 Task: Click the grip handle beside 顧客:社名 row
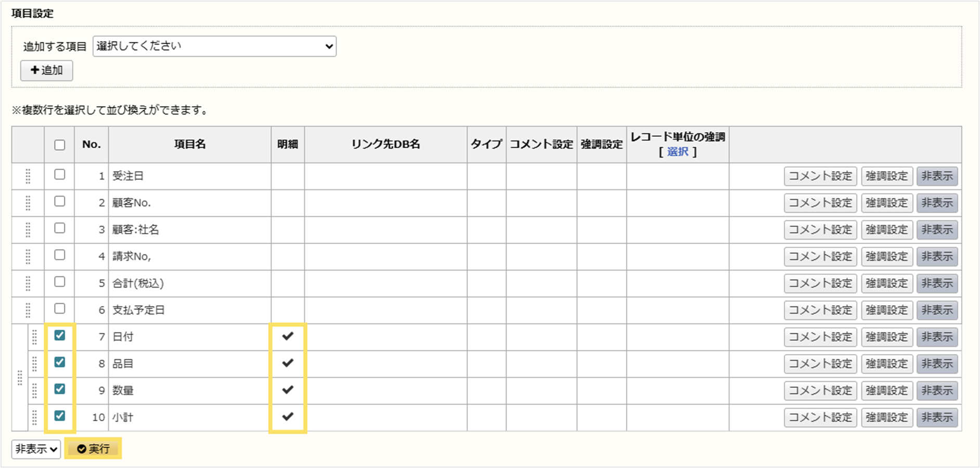coord(28,230)
